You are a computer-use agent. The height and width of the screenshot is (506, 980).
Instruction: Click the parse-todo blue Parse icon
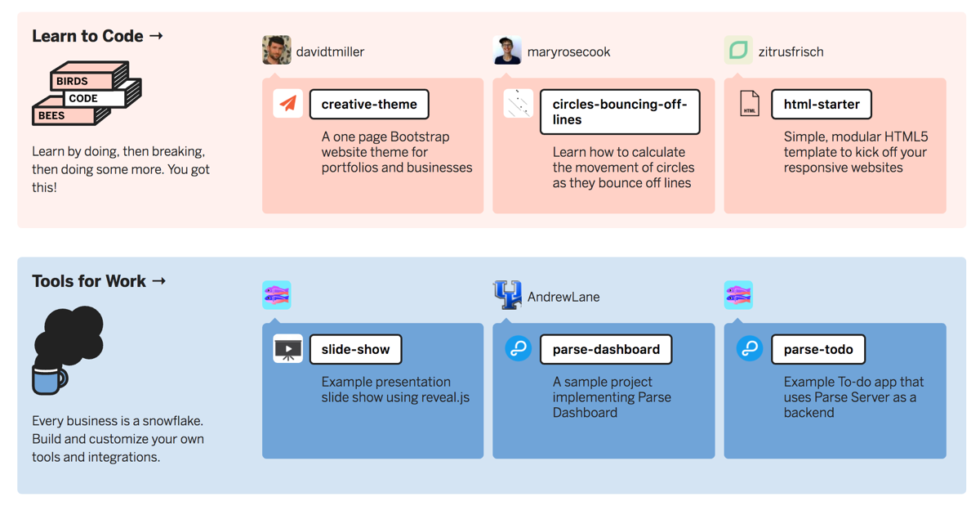click(750, 349)
